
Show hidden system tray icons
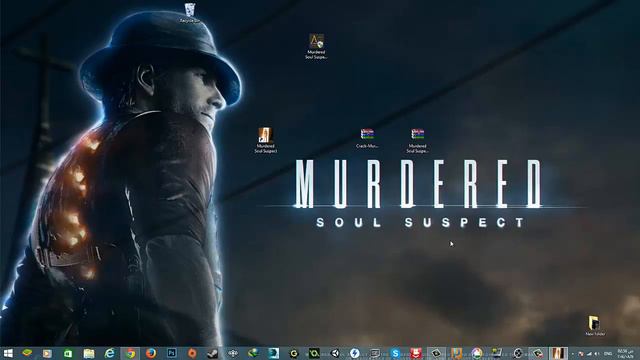(x=573, y=354)
